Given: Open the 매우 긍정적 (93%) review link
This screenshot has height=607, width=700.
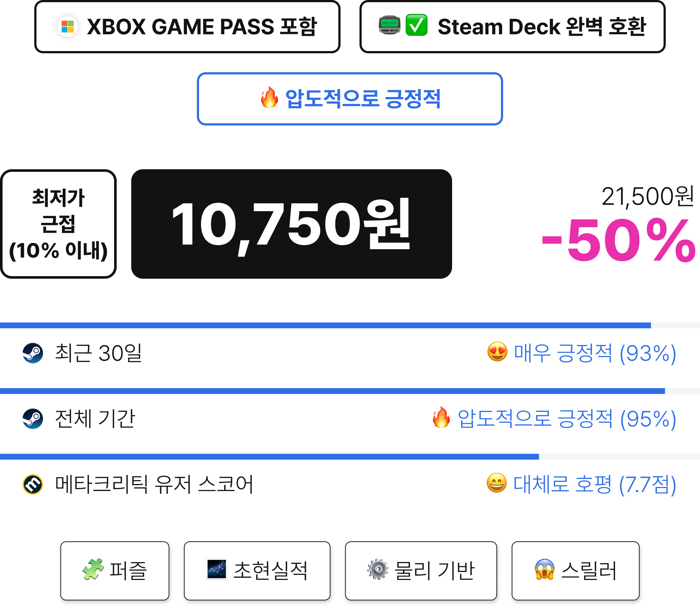Looking at the screenshot, I should (595, 353).
